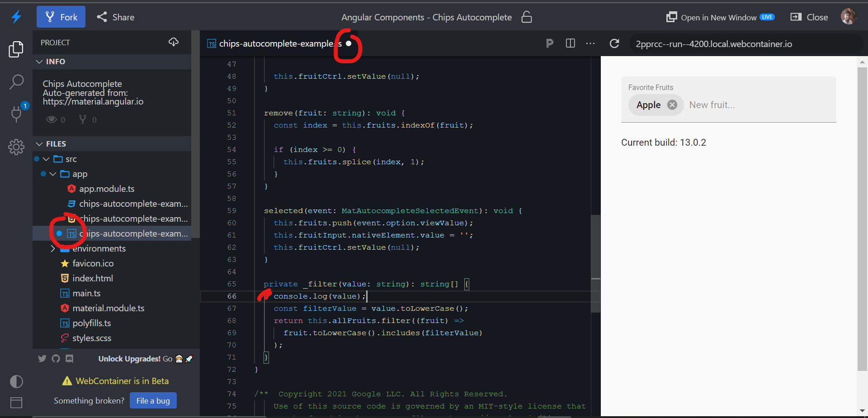The height and width of the screenshot is (418, 868).
Task: Toggle the dark/light theme contrast icon
Action: coord(16,381)
